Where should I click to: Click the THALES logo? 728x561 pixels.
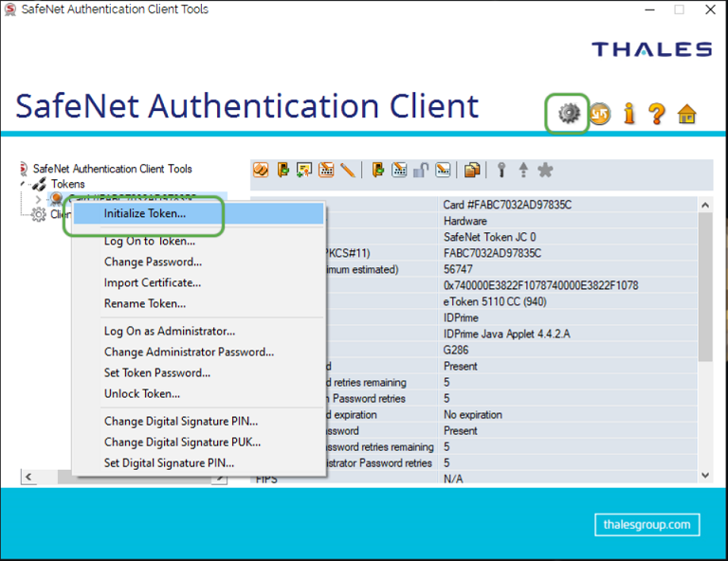pos(651,49)
